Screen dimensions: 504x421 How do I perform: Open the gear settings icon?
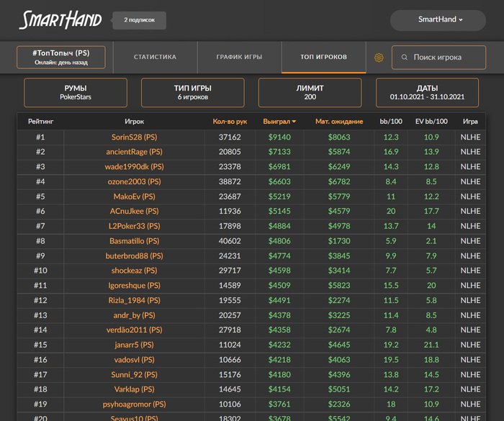(379, 58)
